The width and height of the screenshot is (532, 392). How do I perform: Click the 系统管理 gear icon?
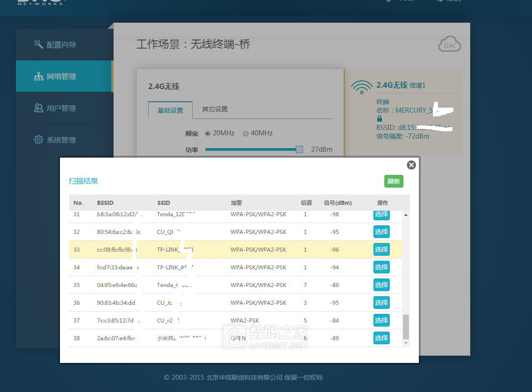(x=38, y=139)
